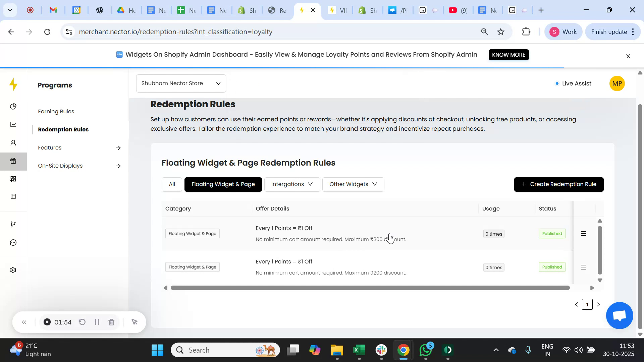Click the horizontal table scrollbar
Viewport: 644px width, 362px height.
(x=370, y=288)
